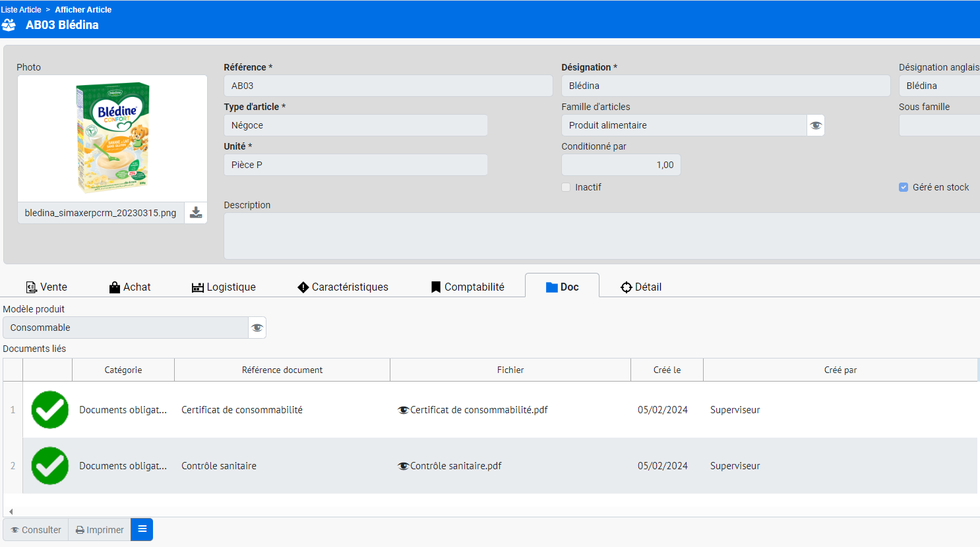980x547 pixels.
Task: Click the Type d'article field Négoce
Action: (356, 125)
